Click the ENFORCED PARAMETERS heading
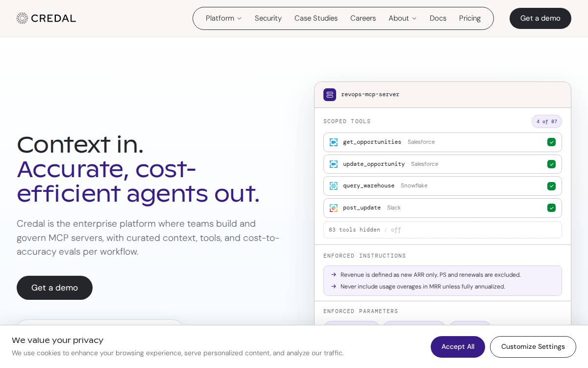 (x=361, y=312)
